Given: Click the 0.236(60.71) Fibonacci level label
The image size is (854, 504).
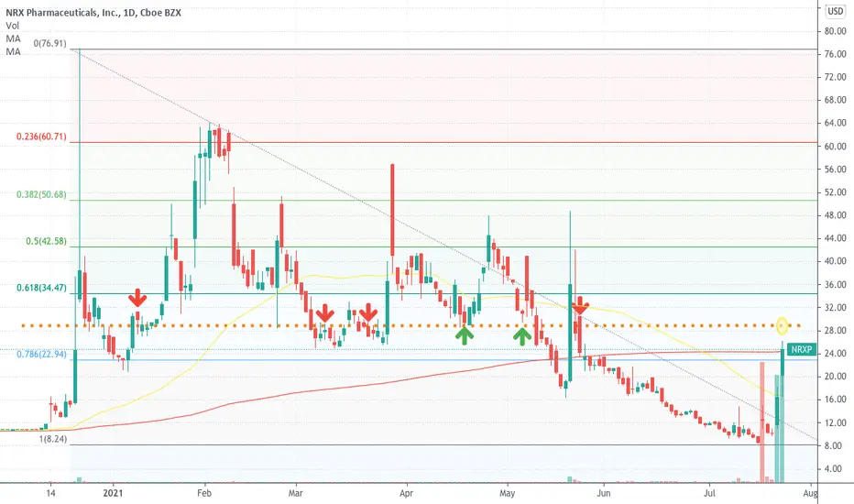Looking at the screenshot, I should 41,137.
